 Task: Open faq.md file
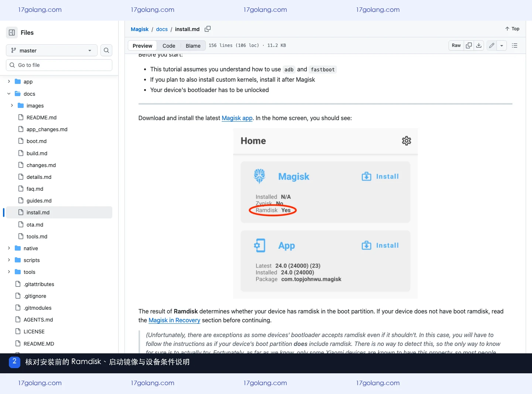(x=35, y=189)
